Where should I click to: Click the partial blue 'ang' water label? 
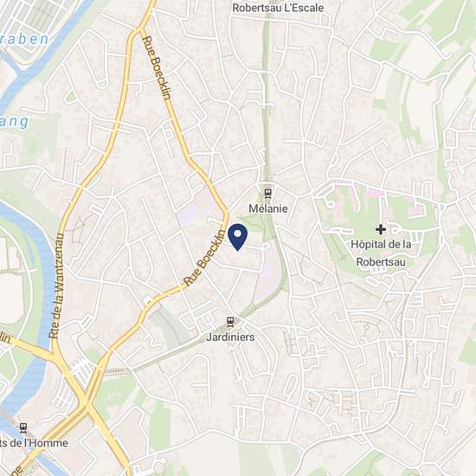14,122
